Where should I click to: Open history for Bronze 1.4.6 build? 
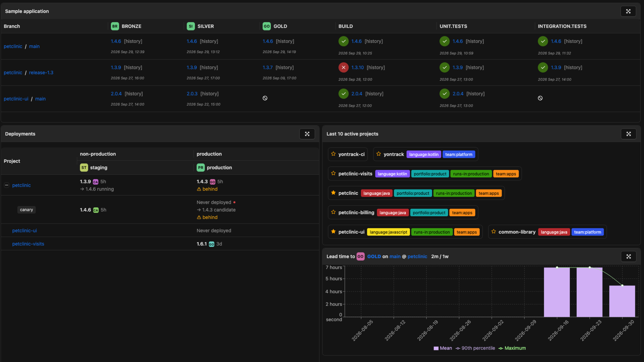[133, 41]
